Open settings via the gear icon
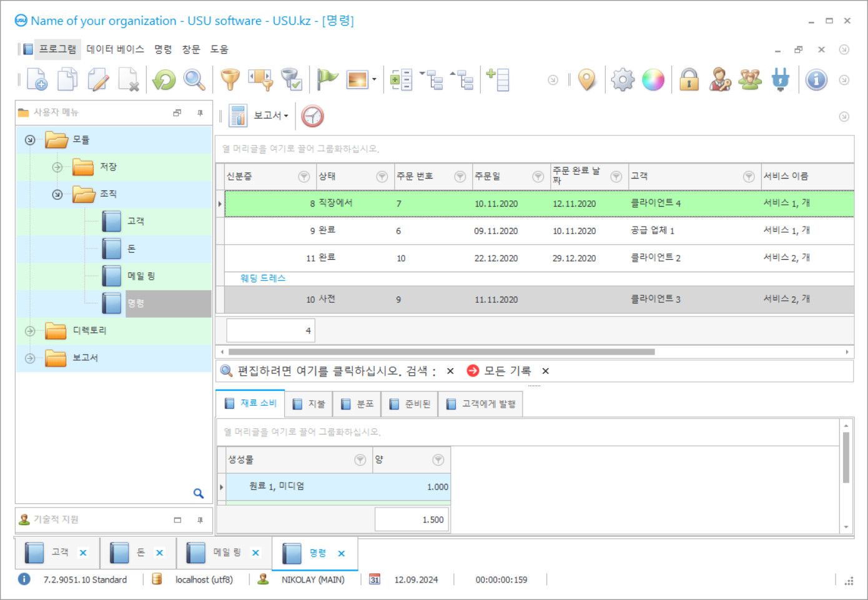The image size is (868, 600). coord(622,79)
